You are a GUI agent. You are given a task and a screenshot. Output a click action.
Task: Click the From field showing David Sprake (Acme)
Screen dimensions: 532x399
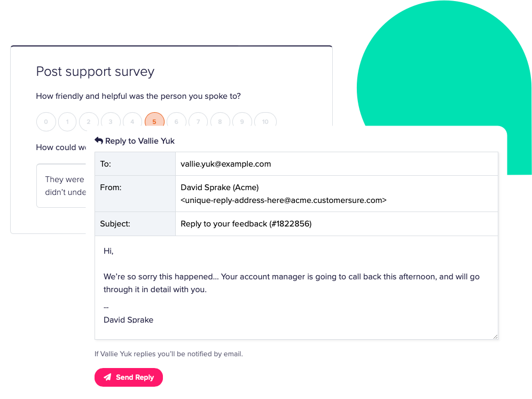coord(336,194)
